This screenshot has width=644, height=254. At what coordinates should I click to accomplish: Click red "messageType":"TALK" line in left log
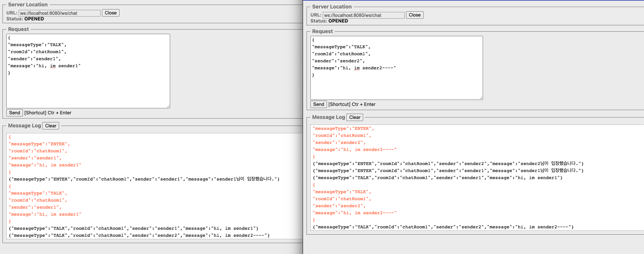click(38, 193)
